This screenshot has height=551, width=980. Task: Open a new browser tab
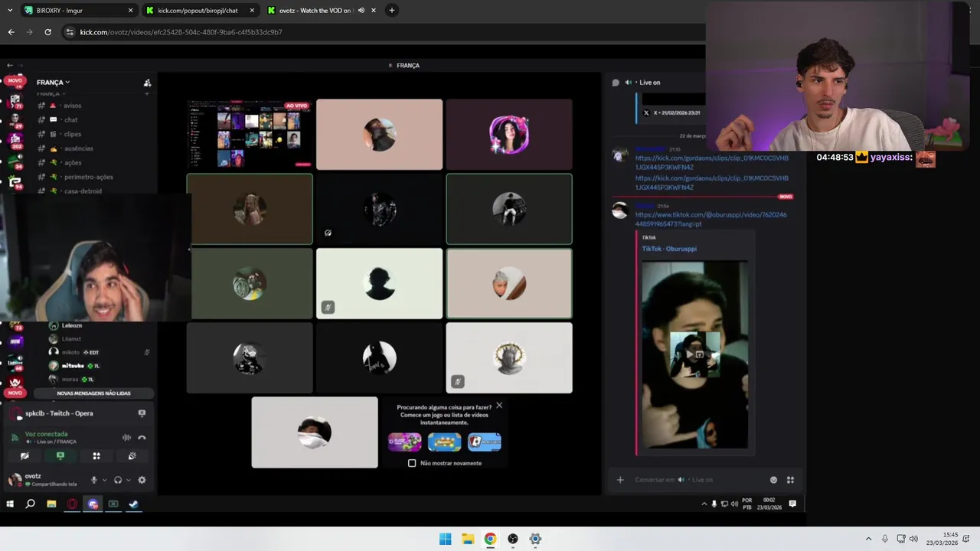tap(392, 11)
